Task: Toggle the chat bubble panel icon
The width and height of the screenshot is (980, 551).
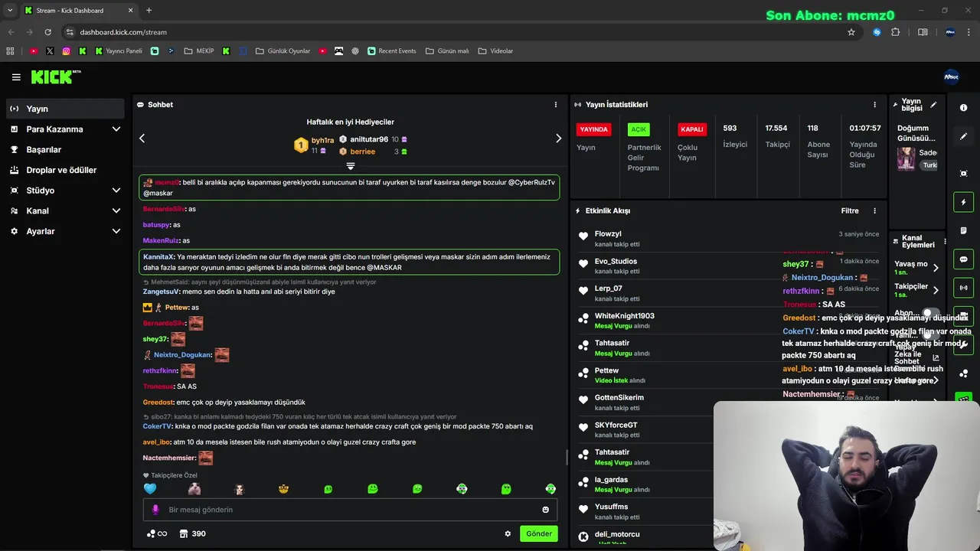Action: coord(963,259)
